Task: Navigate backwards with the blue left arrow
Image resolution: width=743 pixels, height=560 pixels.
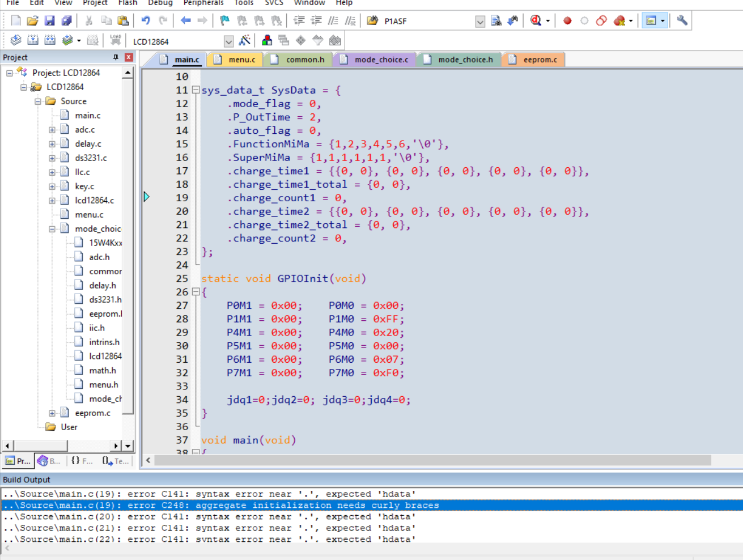Action: point(185,21)
